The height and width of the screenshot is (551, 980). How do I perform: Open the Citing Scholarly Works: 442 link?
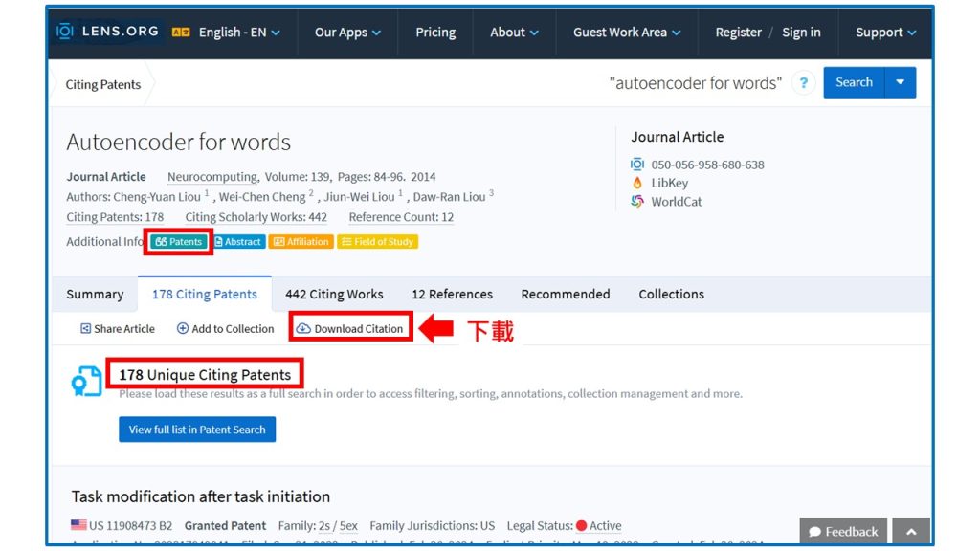[256, 217]
